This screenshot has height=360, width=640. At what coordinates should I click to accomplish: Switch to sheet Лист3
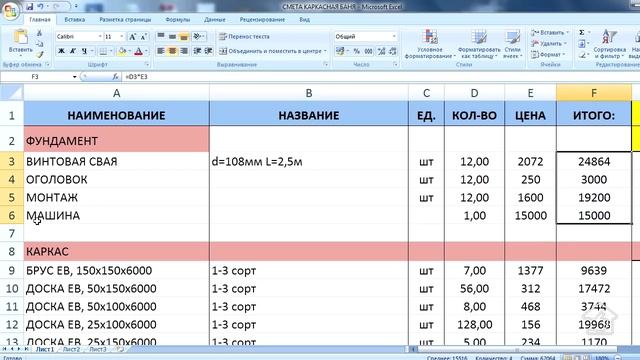point(98,349)
